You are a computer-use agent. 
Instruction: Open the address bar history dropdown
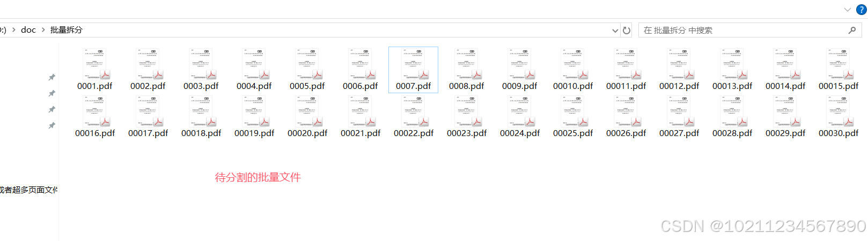point(615,31)
